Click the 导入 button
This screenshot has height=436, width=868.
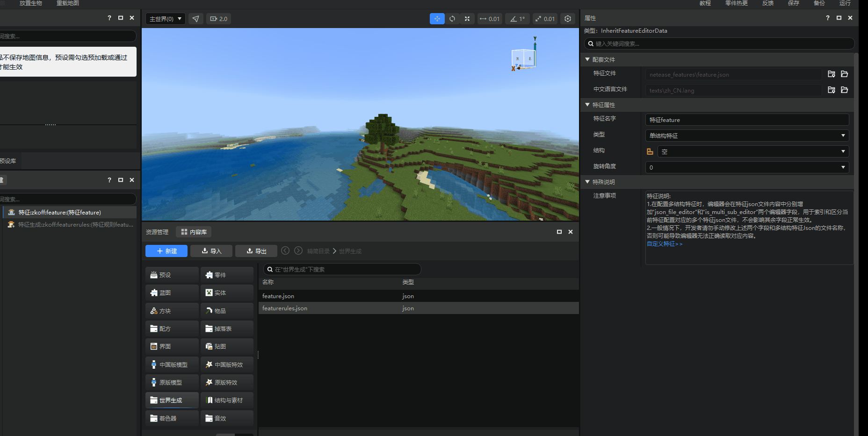tap(211, 251)
